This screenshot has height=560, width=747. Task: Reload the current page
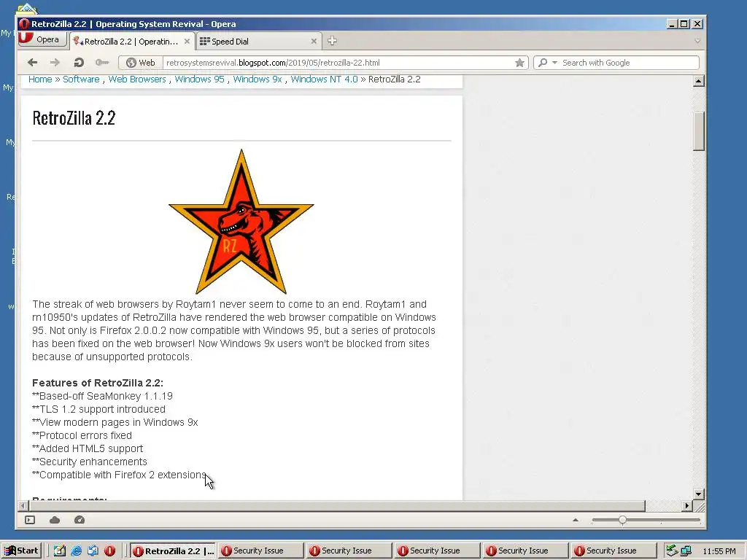click(79, 63)
